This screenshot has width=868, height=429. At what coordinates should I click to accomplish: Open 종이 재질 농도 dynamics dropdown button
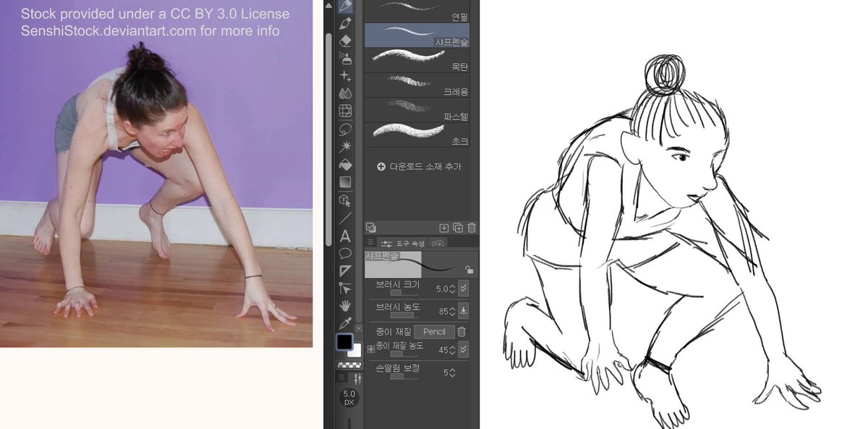click(463, 349)
